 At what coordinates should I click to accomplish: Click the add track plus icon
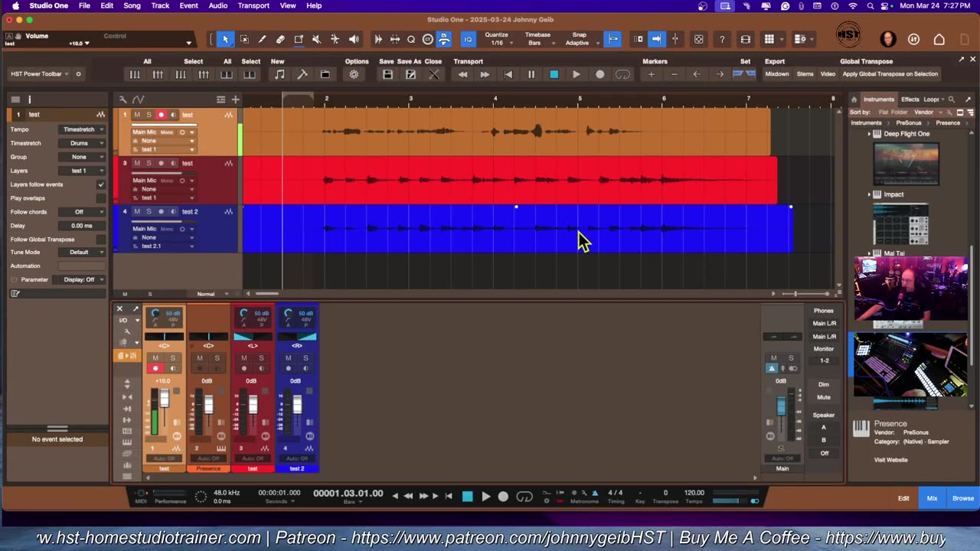pos(235,99)
